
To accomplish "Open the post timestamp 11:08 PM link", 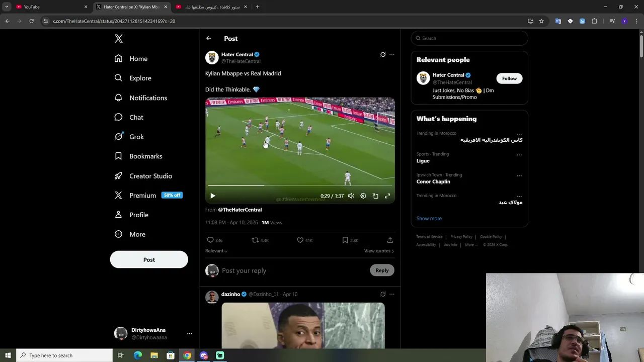I will pyautogui.click(x=231, y=223).
